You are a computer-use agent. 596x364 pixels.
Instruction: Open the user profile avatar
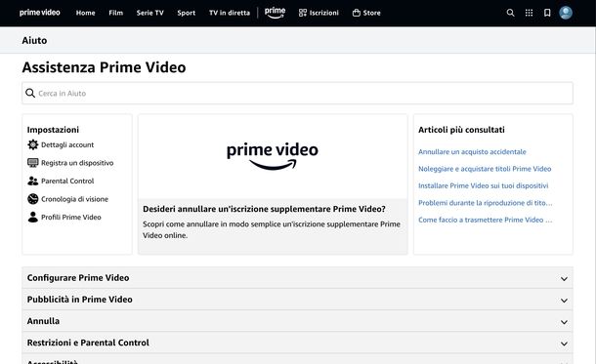pos(566,13)
